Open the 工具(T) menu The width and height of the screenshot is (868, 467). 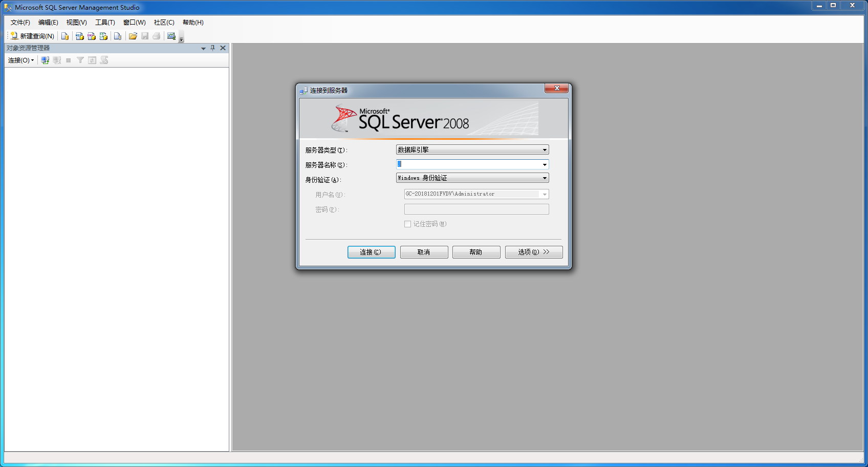click(105, 23)
